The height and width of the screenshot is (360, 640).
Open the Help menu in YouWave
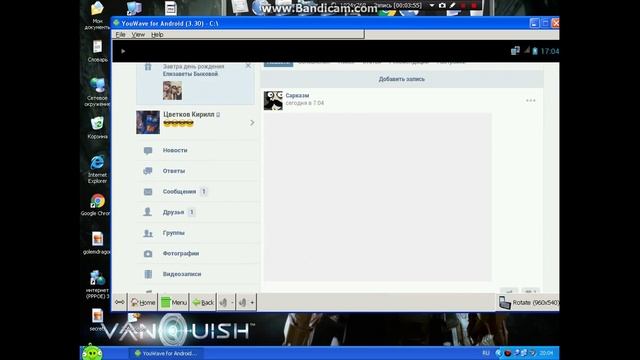[x=157, y=35]
